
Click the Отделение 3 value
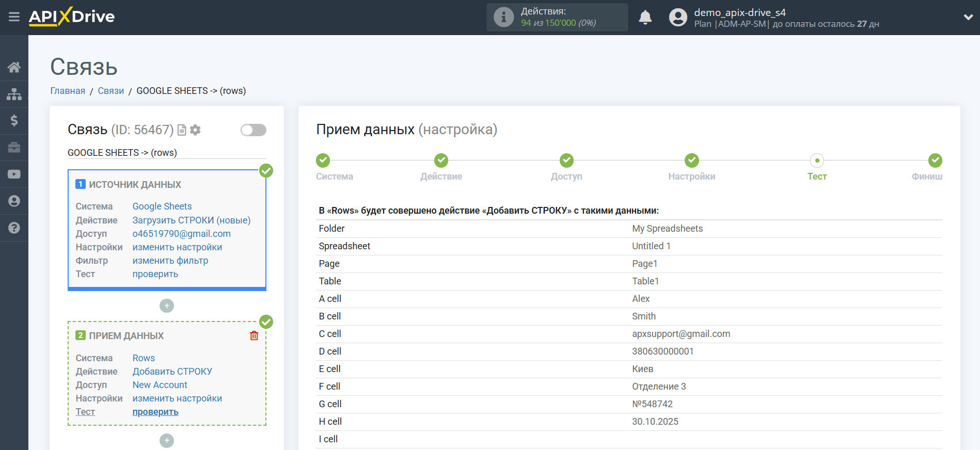tap(659, 387)
